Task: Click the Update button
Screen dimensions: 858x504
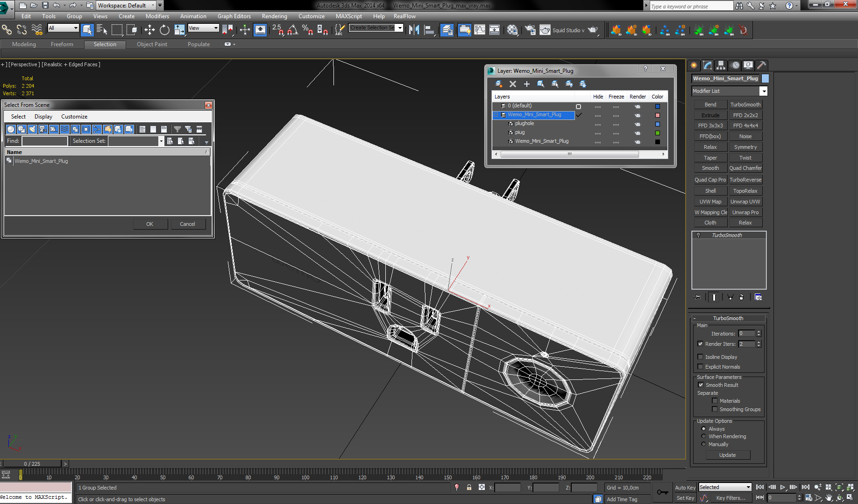Action: pyautogui.click(x=727, y=455)
